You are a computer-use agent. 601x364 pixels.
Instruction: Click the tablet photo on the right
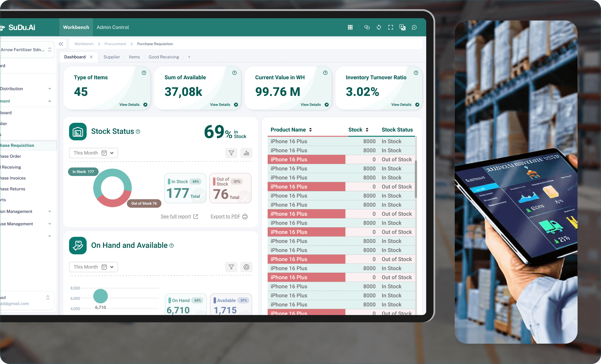coord(516,182)
